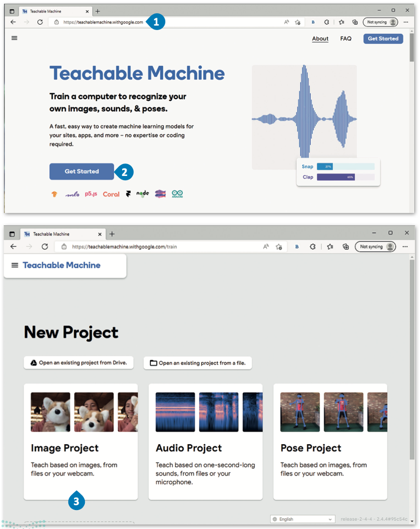This screenshot has height=529, width=420.
Task: Click the p5.js logo
Action: point(91,194)
